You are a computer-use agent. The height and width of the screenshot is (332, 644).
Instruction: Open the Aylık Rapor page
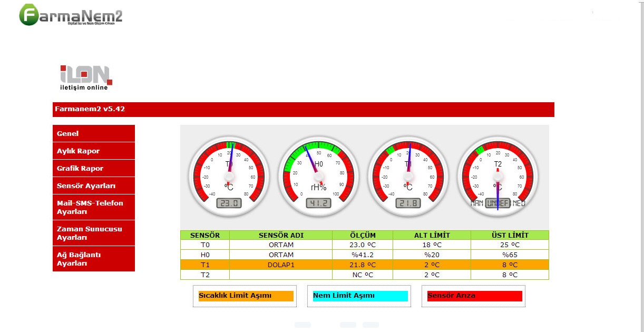pos(94,151)
